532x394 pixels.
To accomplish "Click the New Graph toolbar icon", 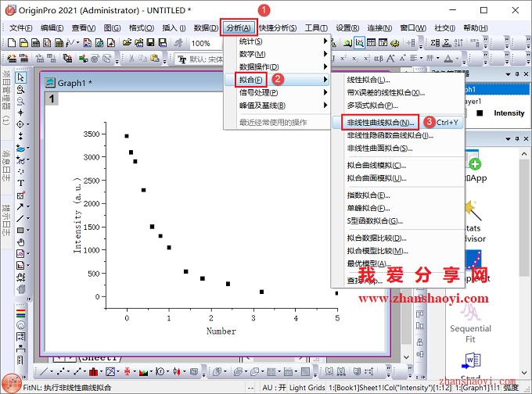I will [47, 43].
